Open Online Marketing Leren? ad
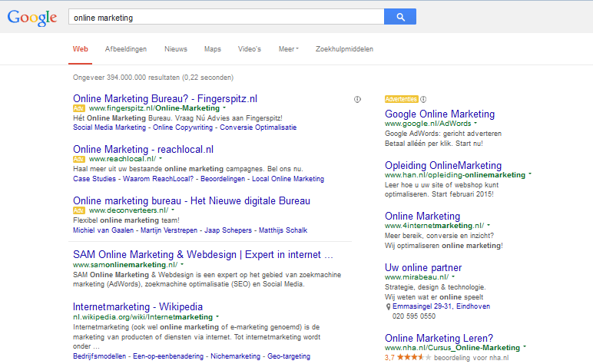The width and height of the screenshot is (593, 364). coord(439,338)
